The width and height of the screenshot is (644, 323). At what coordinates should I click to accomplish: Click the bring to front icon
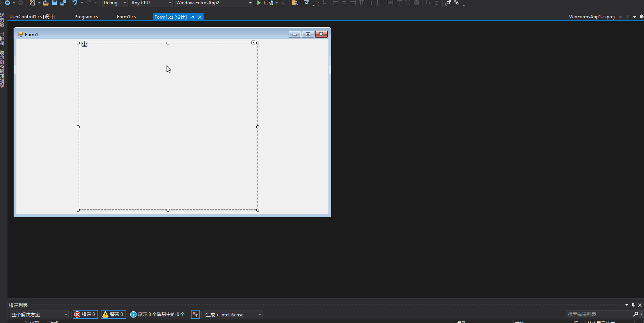(448, 3)
